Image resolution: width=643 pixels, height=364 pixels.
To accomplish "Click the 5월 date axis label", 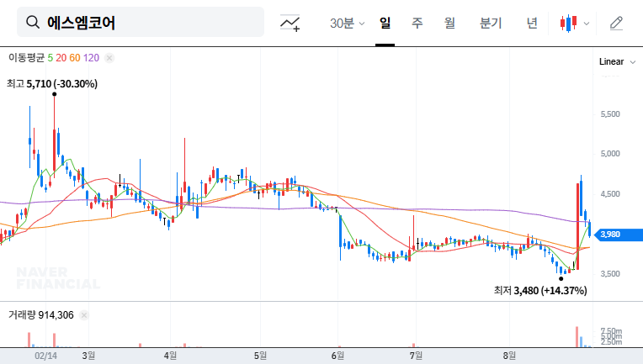I will 260,356.
